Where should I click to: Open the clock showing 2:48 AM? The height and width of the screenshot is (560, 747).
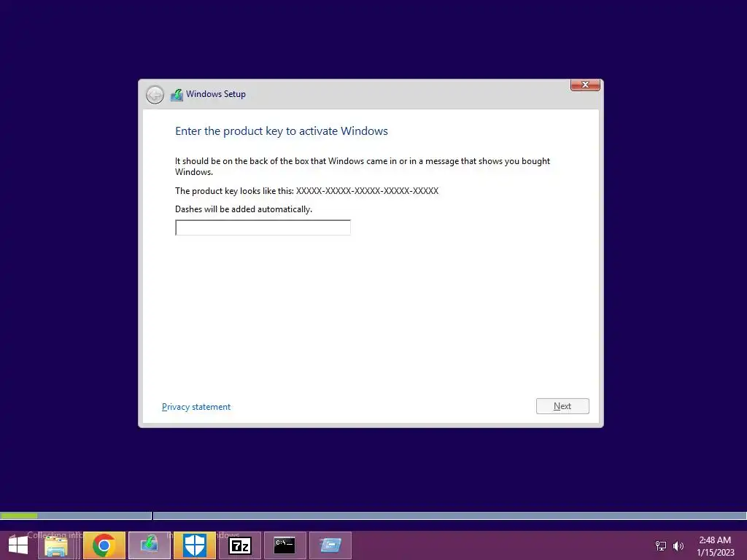click(x=715, y=545)
